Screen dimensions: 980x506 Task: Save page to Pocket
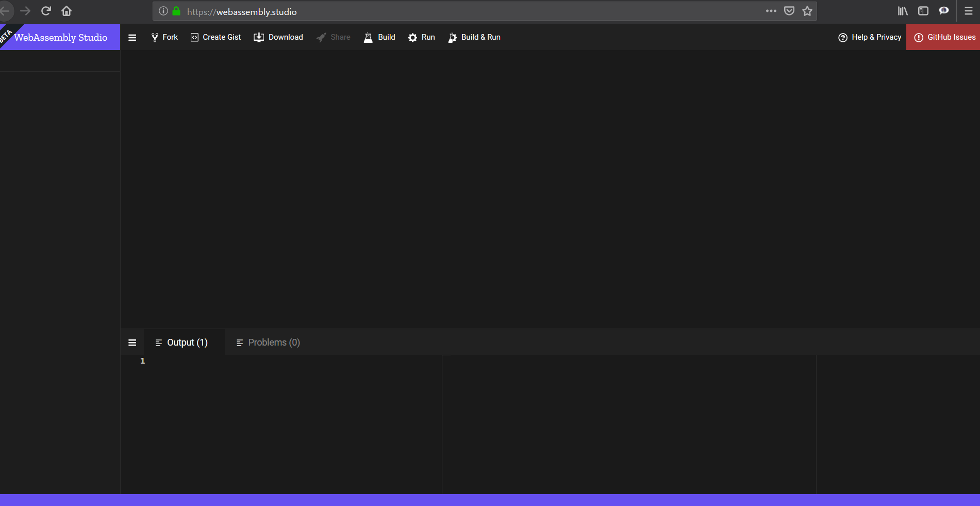pyautogui.click(x=789, y=11)
